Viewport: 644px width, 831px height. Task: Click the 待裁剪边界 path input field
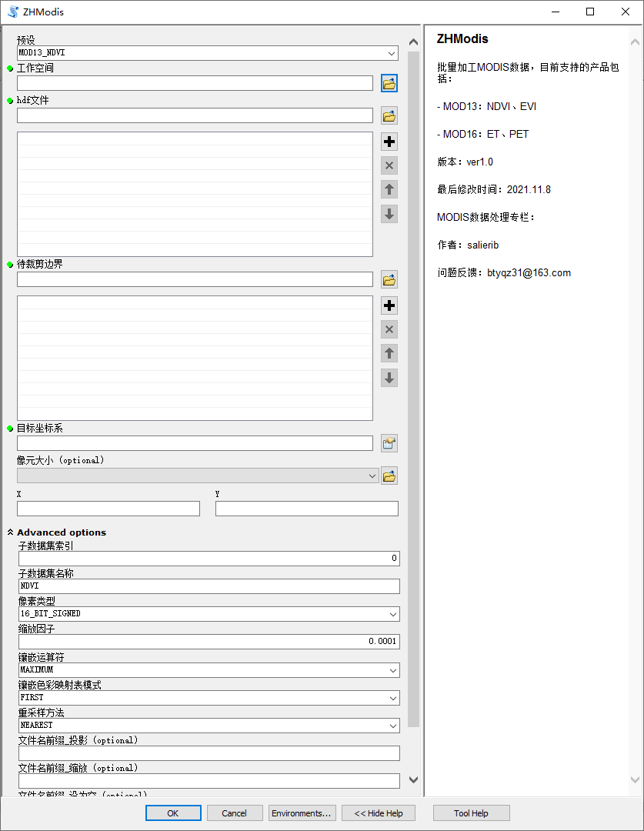click(x=195, y=279)
